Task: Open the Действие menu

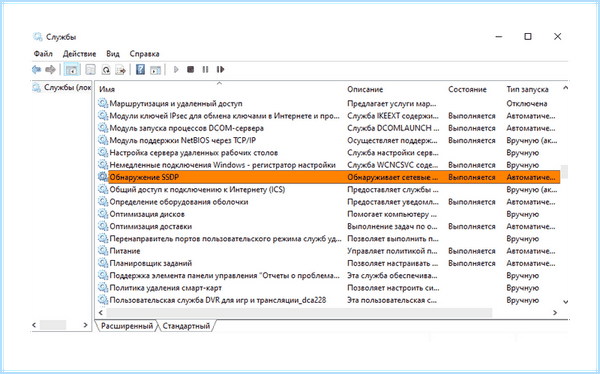Action: point(80,54)
